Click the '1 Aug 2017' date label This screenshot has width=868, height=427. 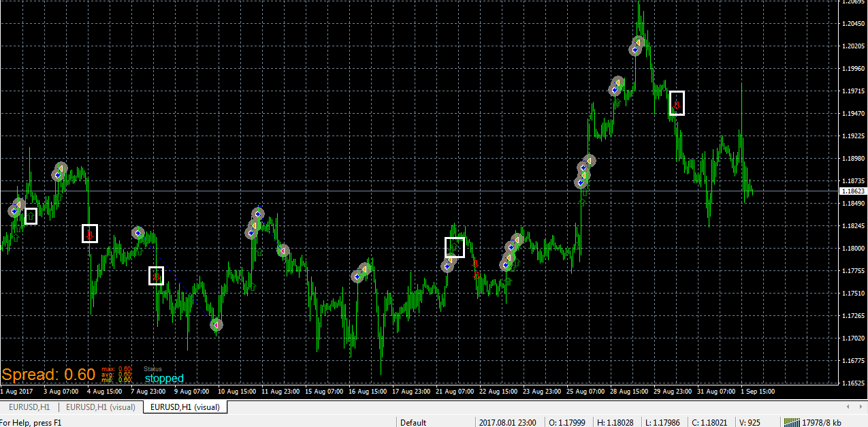pyautogui.click(x=17, y=392)
